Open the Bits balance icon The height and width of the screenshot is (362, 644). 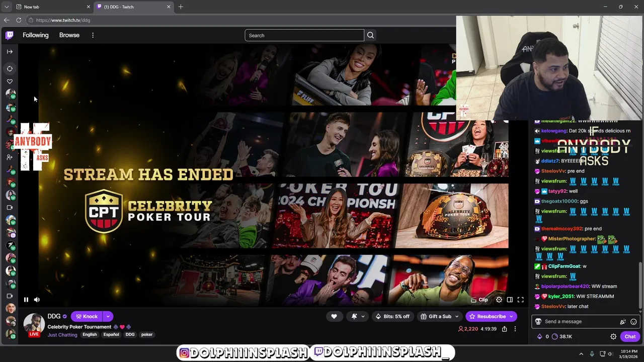540,336
